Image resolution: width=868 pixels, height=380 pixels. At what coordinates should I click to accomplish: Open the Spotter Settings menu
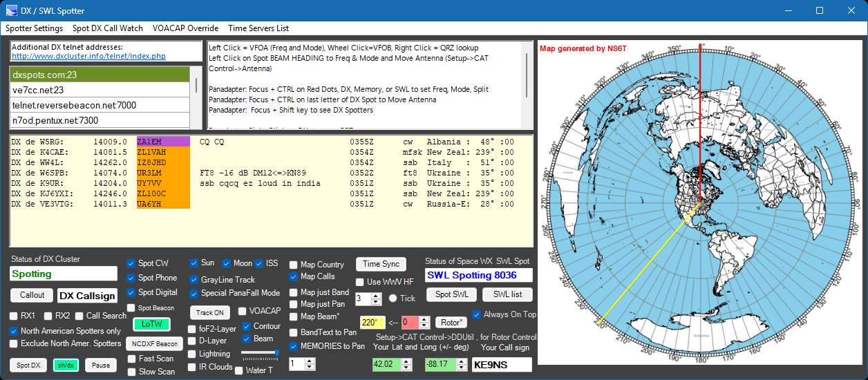[x=34, y=28]
